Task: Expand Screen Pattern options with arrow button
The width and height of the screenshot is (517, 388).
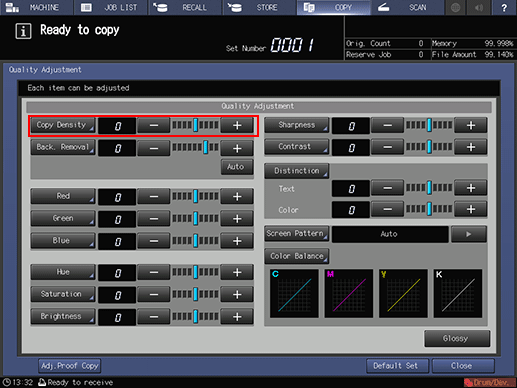Action: (469, 234)
